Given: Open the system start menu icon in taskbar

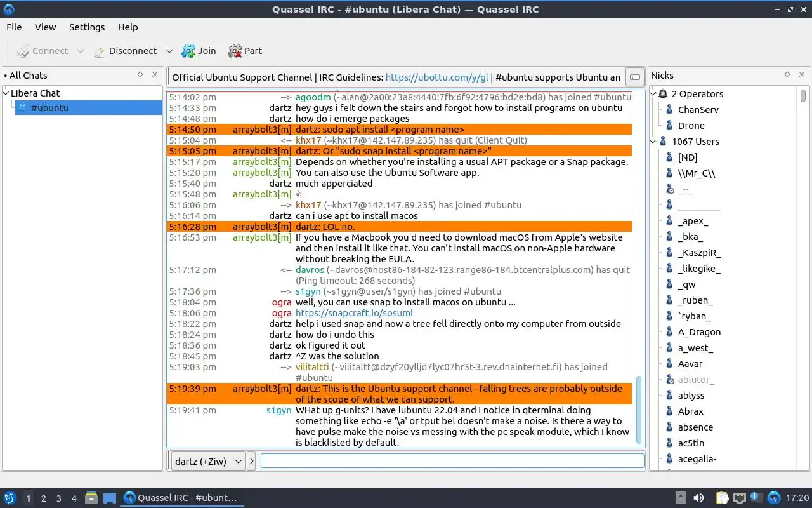Looking at the screenshot, I should pos(10,498).
